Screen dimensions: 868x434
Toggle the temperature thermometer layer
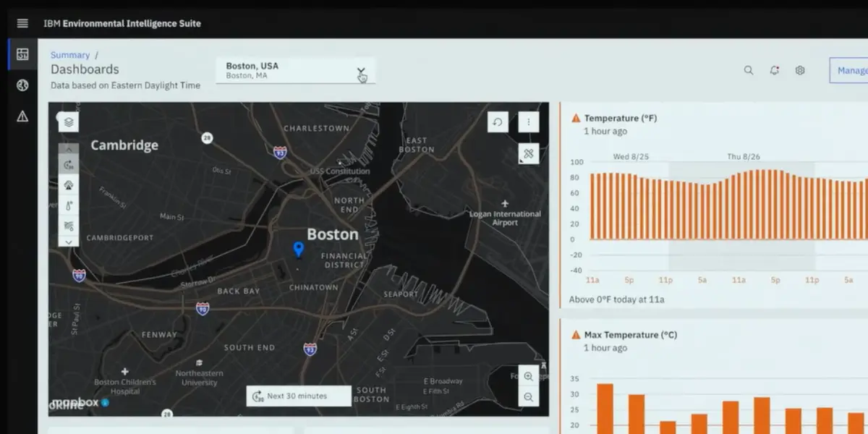pyautogui.click(x=69, y=206)
